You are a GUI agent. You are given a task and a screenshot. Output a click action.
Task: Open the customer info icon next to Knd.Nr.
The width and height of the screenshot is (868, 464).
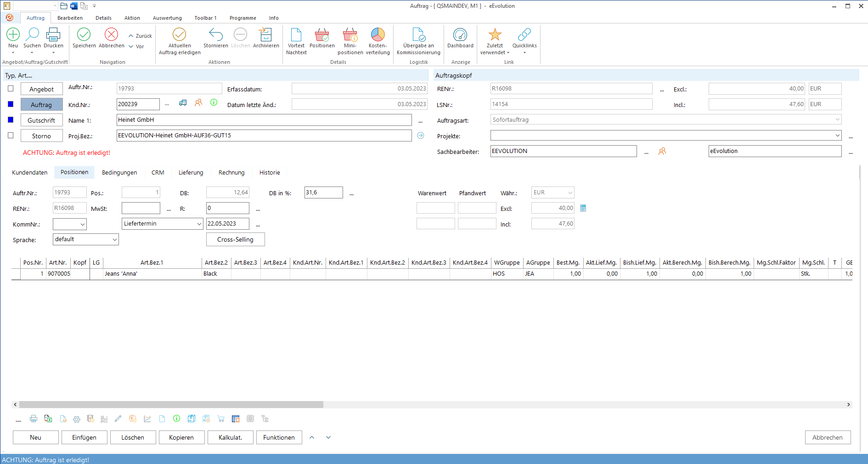pyautogui.click(x=214, y=102)
